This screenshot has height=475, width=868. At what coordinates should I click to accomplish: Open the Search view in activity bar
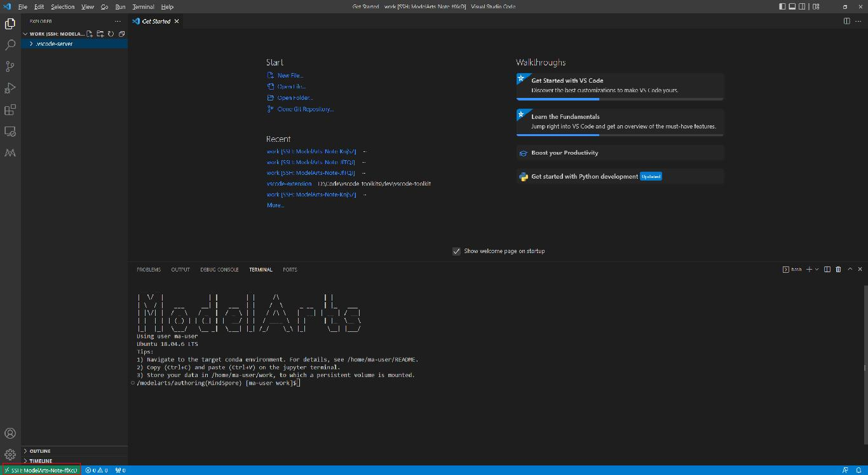10,45
